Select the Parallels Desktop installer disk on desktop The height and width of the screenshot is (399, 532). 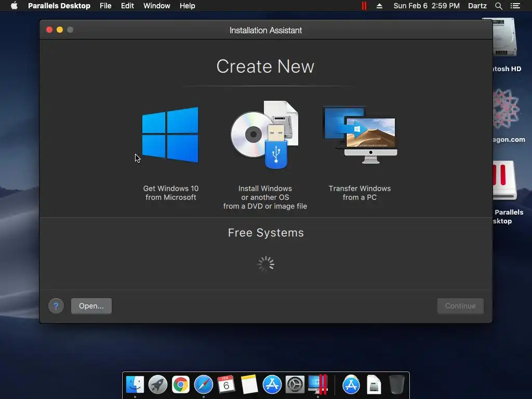click(505, 180)
